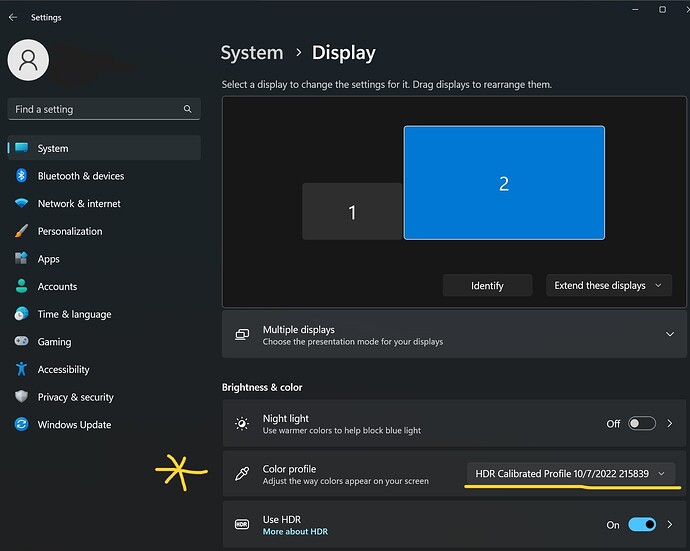The image size is (690, 551).
Task: Click the Windows Update refresh icon
Action: click(x=21, y=424)
